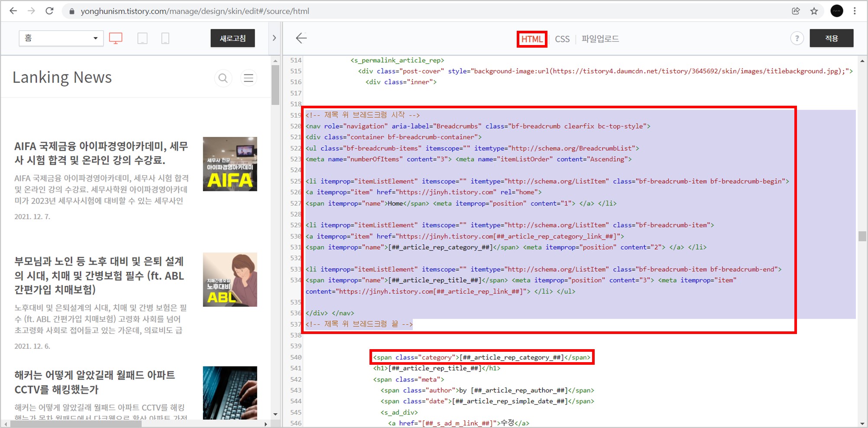
Task: Click the s_ad_div code line
Action: pos(399,412)
